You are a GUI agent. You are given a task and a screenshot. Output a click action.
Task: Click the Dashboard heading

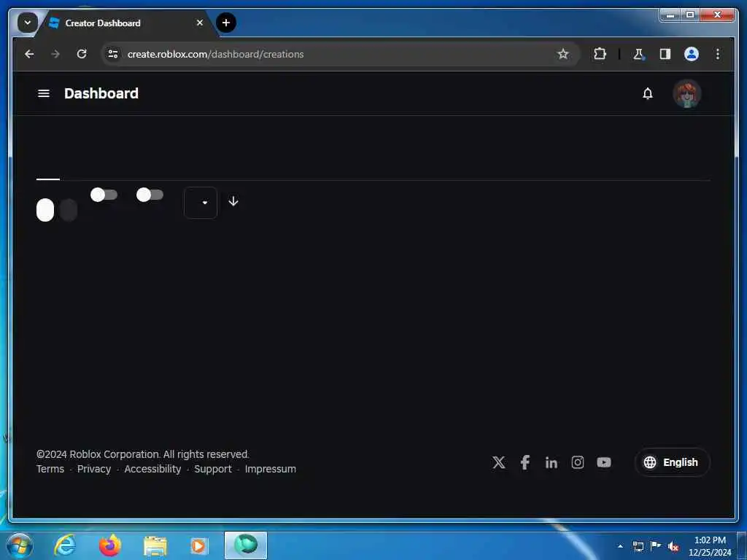pos(101,93)
